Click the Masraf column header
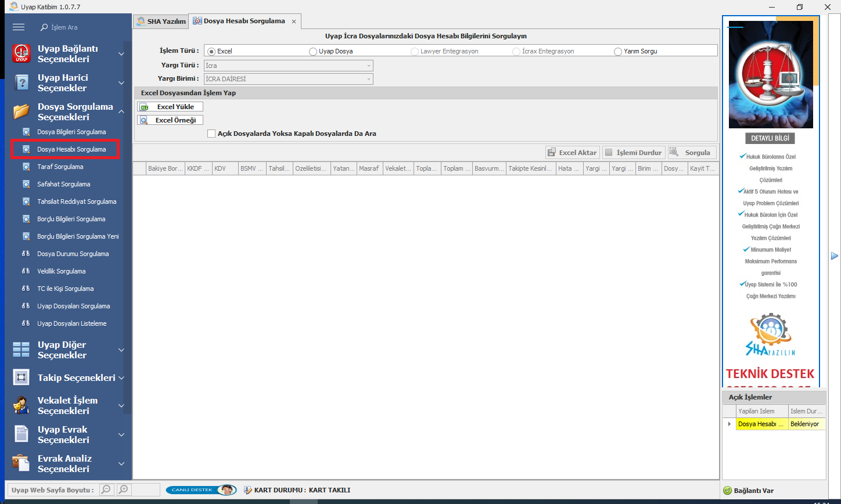This screenshot has height=504, width=841. pyautogui.click(x=370, y=168)
